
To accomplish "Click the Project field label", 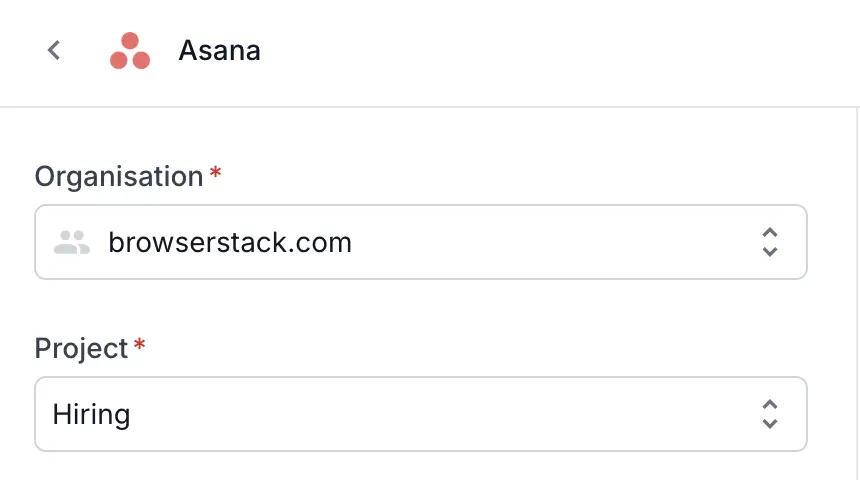I will pos(81,348).
